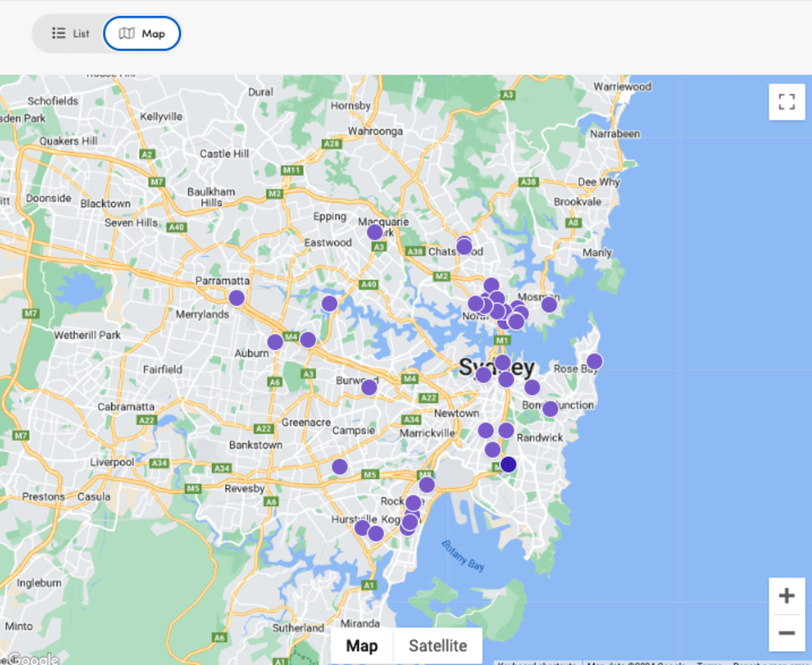Click the Wahroonga label
Image resolution: width=812 pixels, height=665 pixels.
tap(375, 131)
